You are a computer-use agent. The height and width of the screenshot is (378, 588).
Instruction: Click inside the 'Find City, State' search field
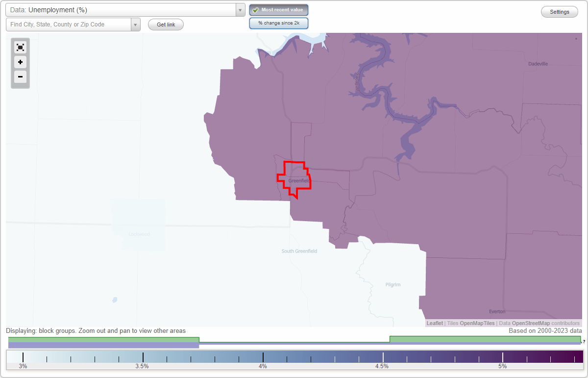pos(69,24)
